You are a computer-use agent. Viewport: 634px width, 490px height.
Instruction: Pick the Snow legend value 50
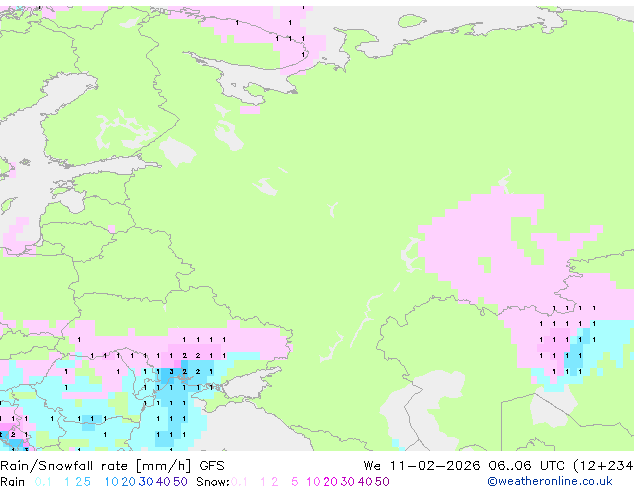(x=382, y=482)
